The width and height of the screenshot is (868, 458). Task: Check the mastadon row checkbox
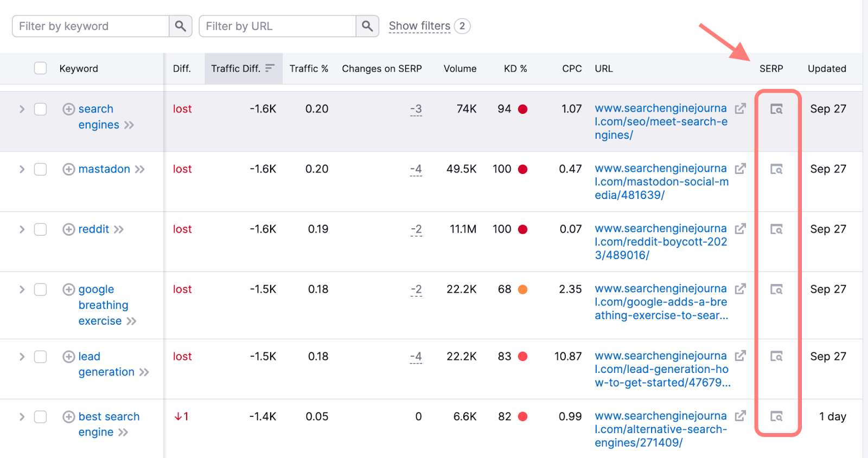(x=40, y=169)
